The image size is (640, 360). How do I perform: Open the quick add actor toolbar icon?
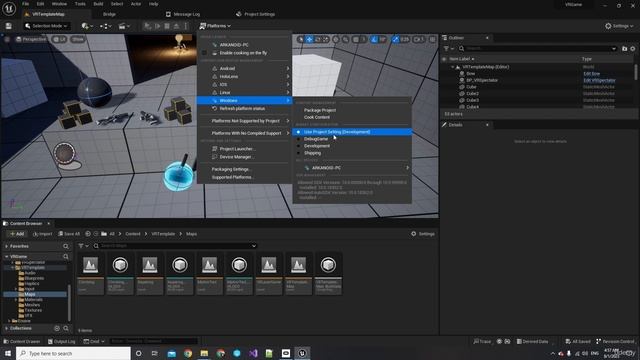pyautogui.click(x=87, y=26)
